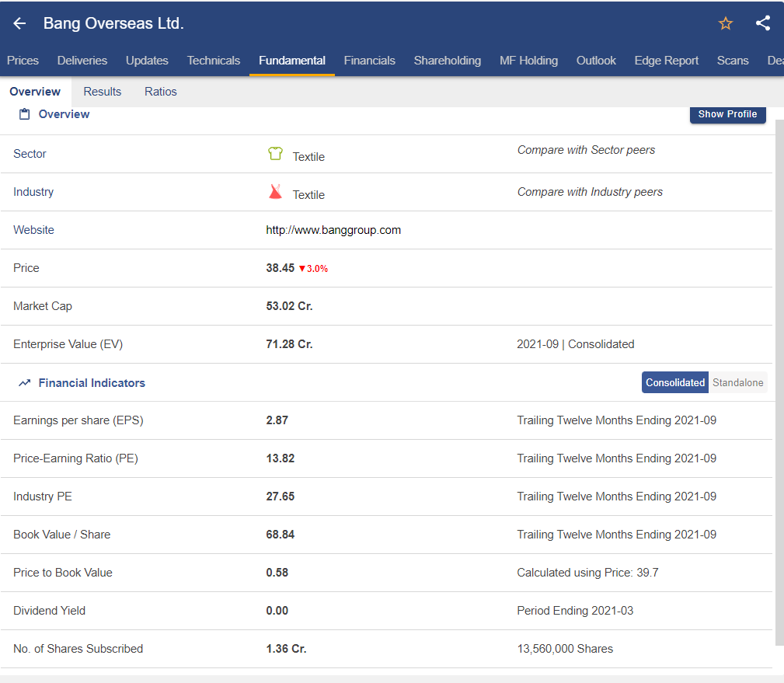Click the Sector value Textile

click(x=308, y=157)
